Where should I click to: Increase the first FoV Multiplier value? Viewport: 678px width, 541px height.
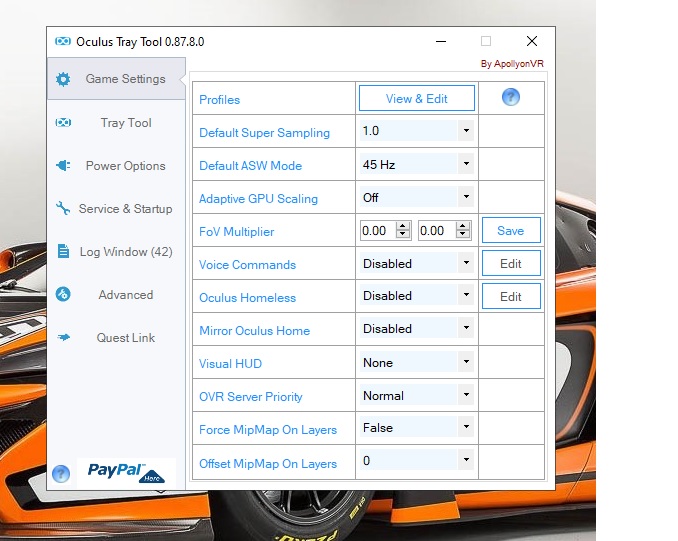click(x=403, y=226)
